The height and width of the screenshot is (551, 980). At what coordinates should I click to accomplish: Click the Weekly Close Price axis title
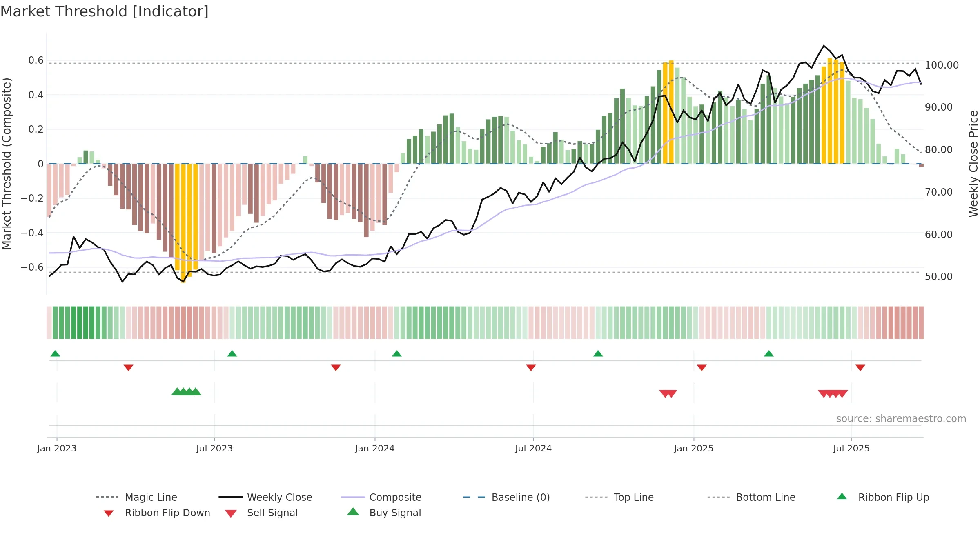(973, 163)
